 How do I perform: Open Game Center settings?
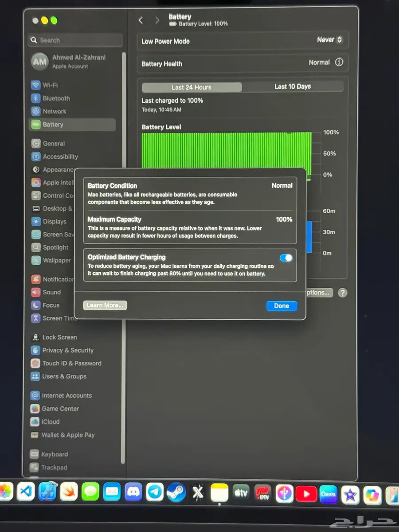coord(55,409)
